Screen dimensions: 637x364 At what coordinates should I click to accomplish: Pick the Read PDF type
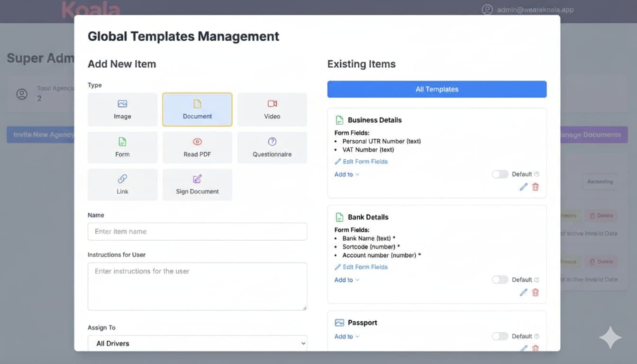point(197,147)
